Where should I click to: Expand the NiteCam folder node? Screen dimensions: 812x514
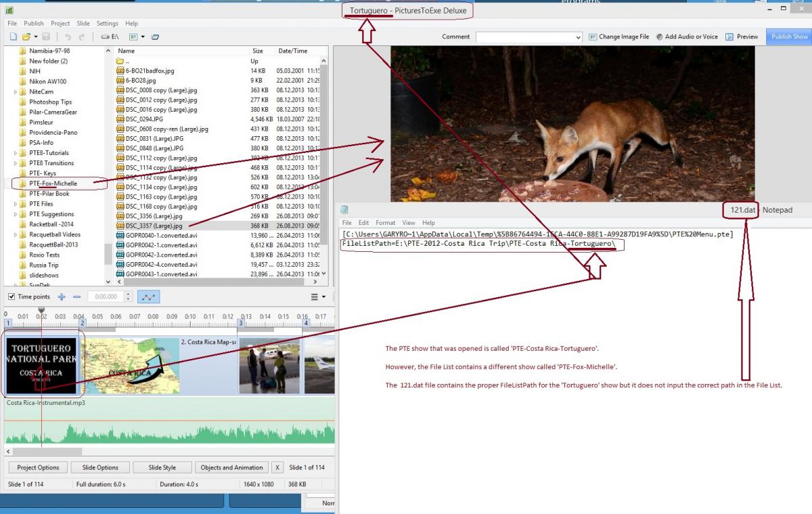pyautogui.click(x=16, y=91)
